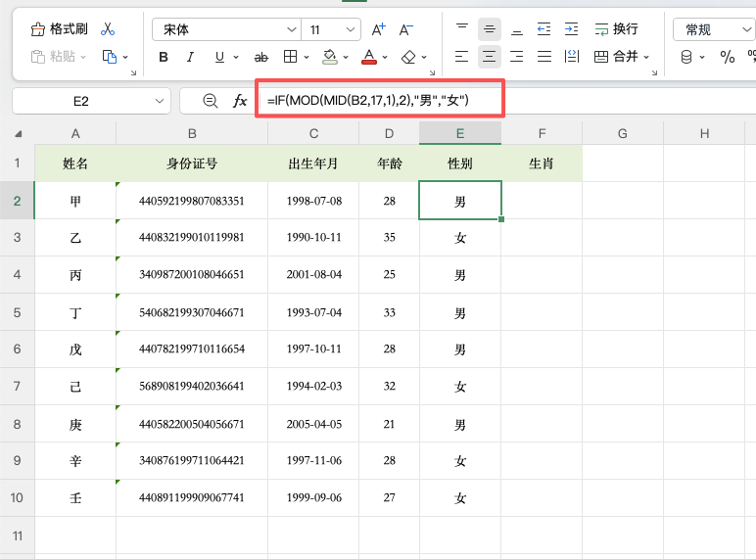
Task: Click the Select All corner triangle
Action: click(18, 134)
